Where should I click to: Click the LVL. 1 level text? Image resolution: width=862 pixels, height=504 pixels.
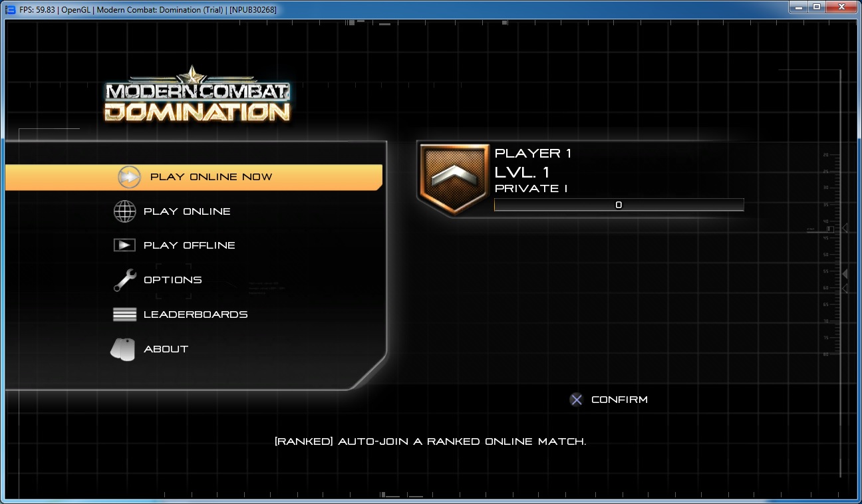[522, 172]
